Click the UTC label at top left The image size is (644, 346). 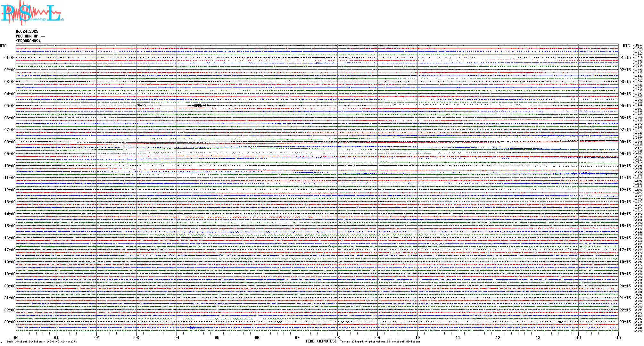click(3, 46)
